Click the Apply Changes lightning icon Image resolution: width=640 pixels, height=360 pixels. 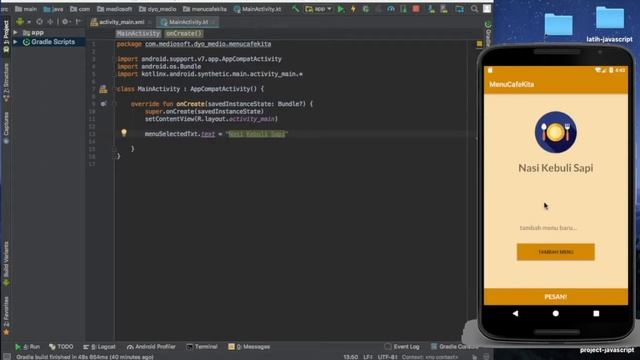pos(353,9)
